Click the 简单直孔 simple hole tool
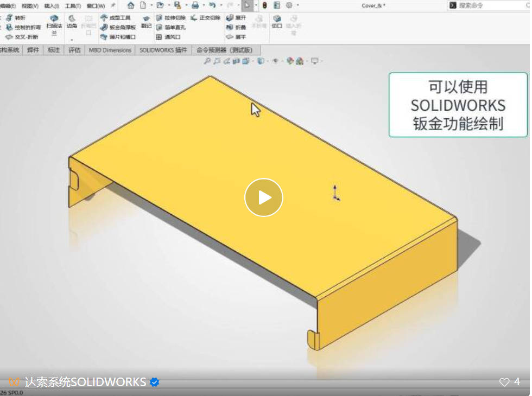Image resolution: width=532 pixels, height=396 pixels. tap(170, 27)
